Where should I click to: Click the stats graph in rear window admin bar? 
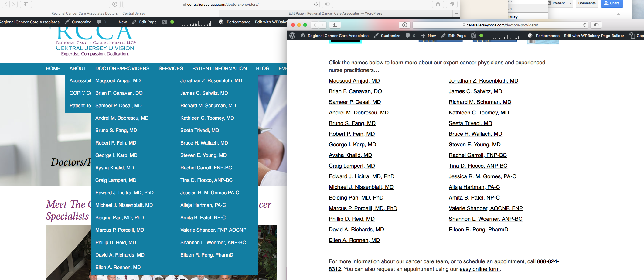tap(197, 23)
